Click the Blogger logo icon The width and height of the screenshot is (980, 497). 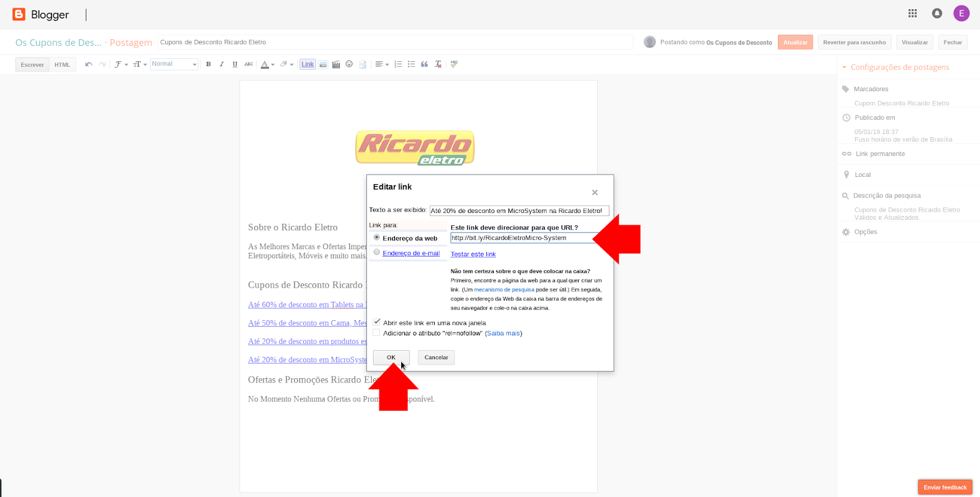tap(19, 14)
